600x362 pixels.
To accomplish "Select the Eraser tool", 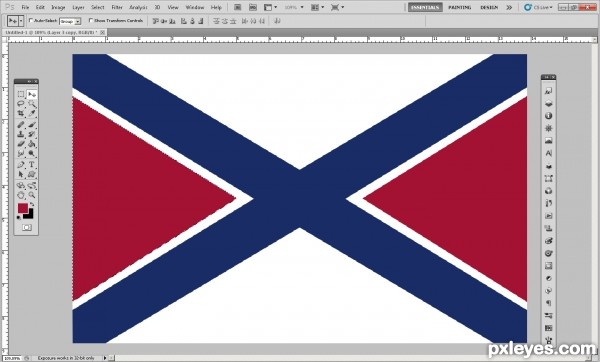I will point(21,144).
